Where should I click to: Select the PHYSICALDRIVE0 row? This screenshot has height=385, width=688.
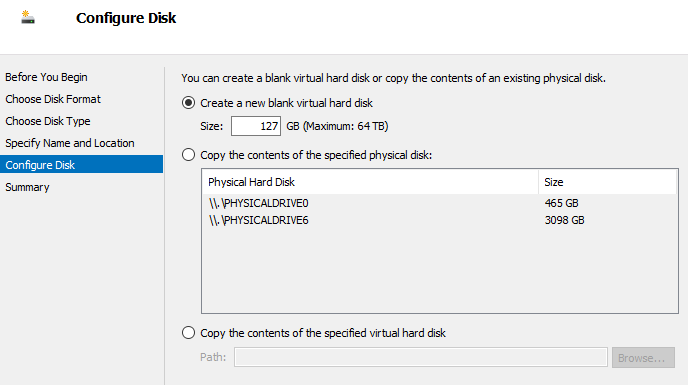point(440,203)
